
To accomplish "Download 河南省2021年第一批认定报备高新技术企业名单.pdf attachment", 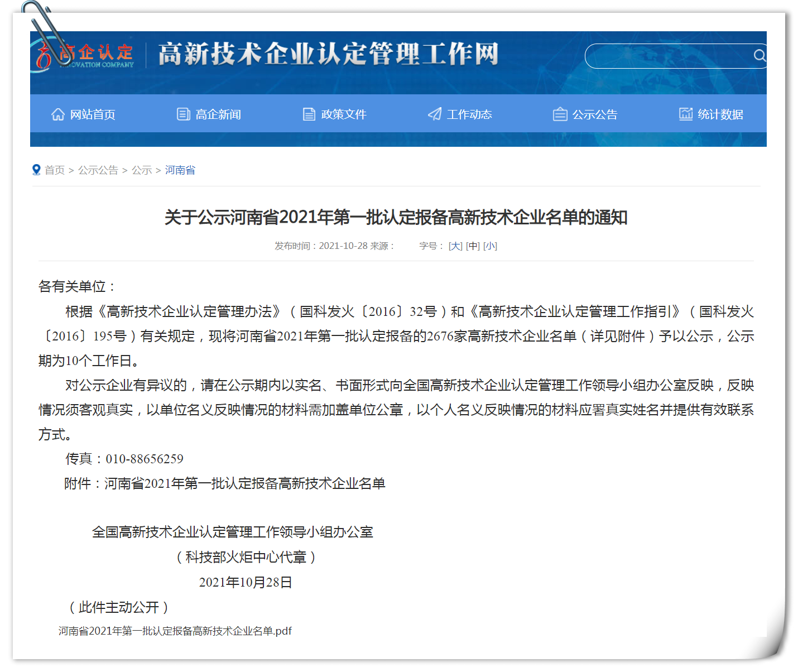I will click(x=175, y=631).
